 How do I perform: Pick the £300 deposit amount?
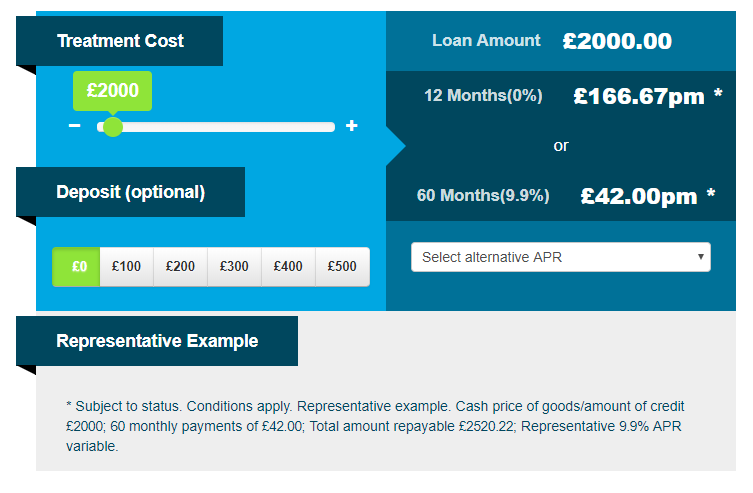235,267
